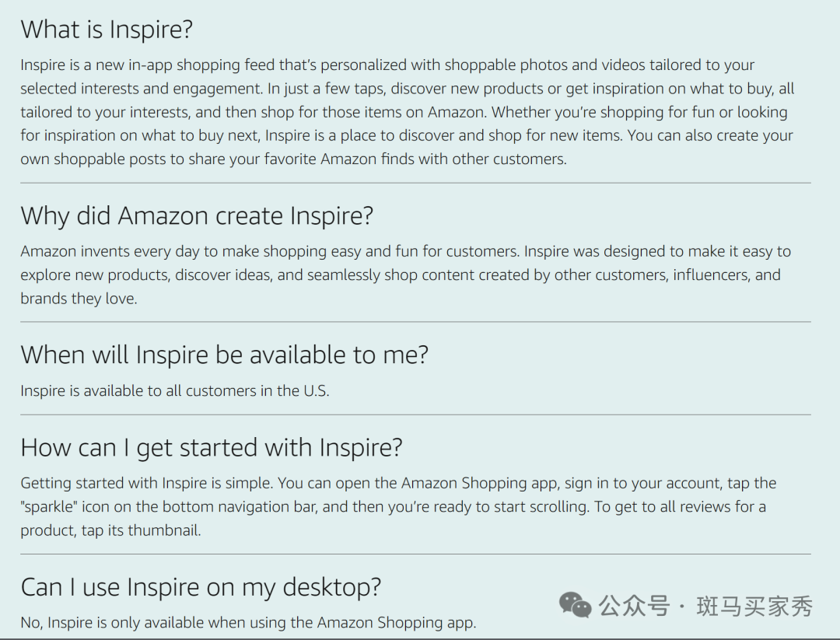Click the 'What is Inspire?' heading

[107, 29]
